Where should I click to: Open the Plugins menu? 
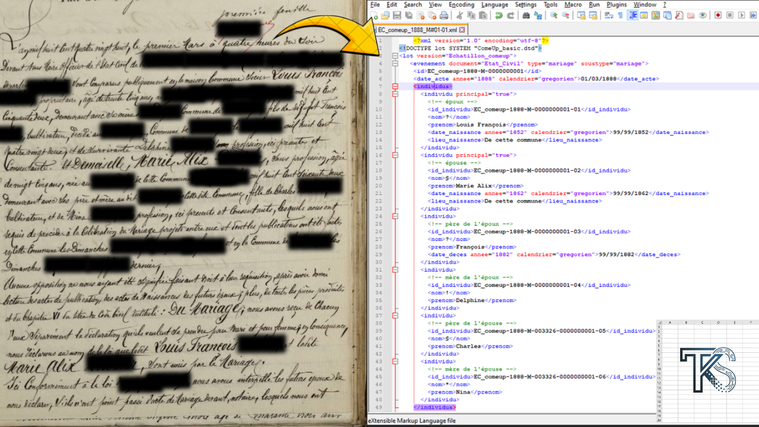pyautogui.click(x=616, y=5)
